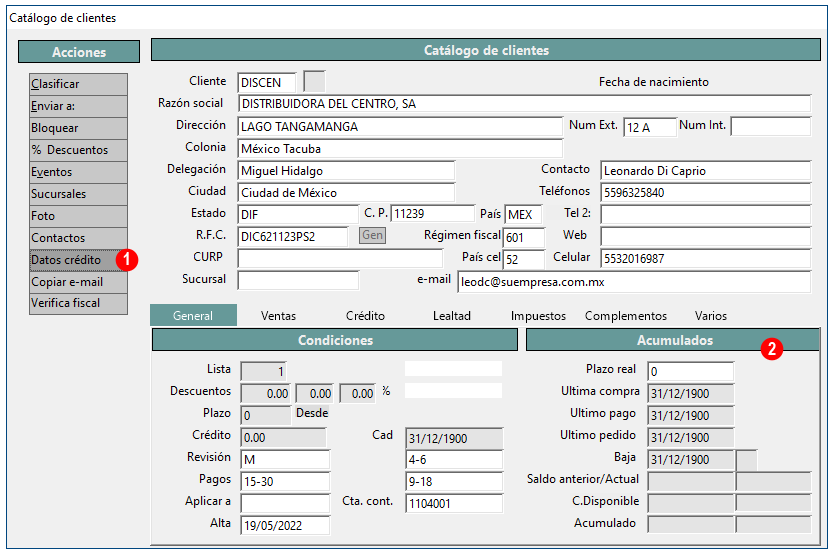
Task: Click the Teléfonos field
Action: point(706,193)
